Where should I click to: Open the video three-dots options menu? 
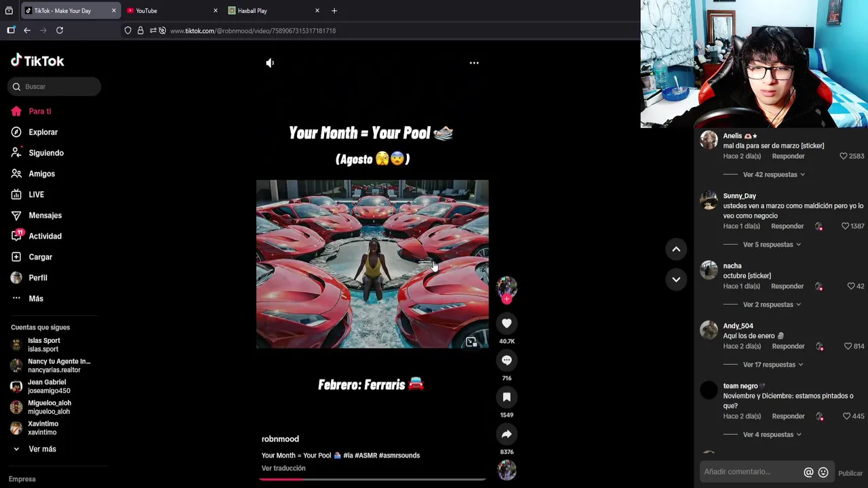474,63
